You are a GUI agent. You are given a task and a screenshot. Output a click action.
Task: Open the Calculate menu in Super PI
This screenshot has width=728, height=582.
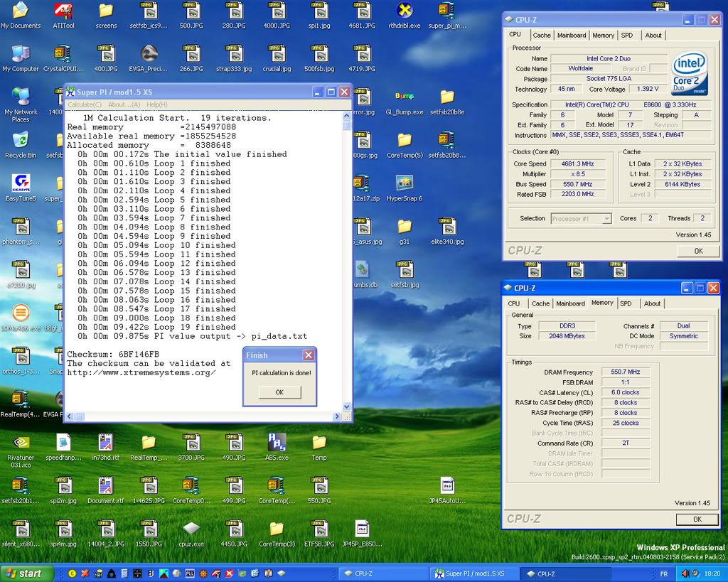coord(85,104)
